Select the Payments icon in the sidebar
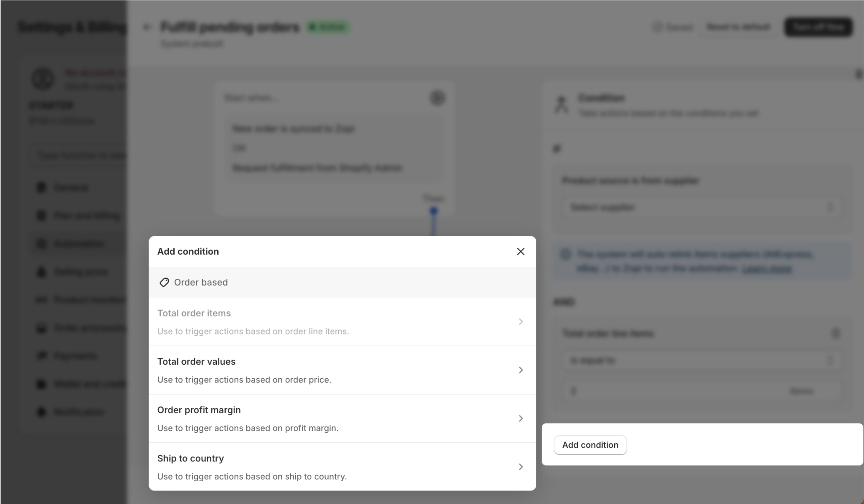Viewport: 864px width, 504px height. [x=41, y=356]
